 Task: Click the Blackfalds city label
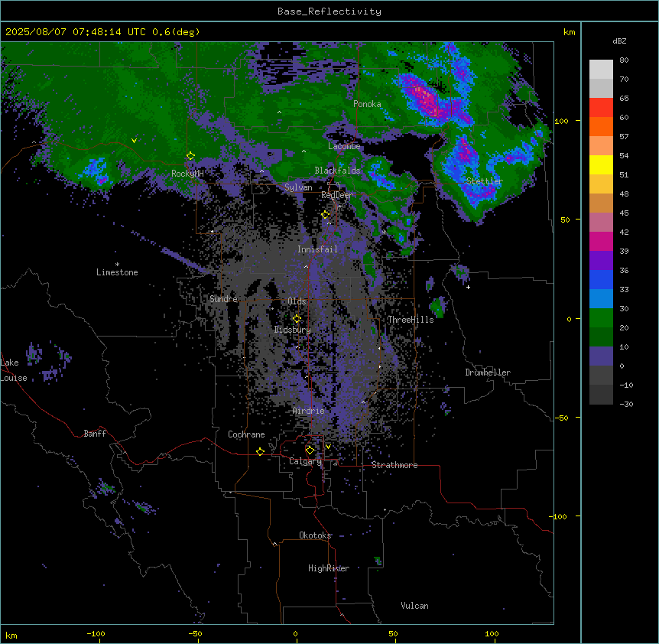pos(337,171)
